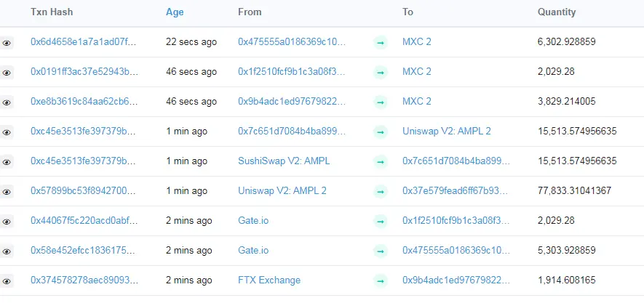Open hash 0xc45e3513fe397379b in the Uniswap recipient row
Screen dimensions: 644x303
point(83,132)
